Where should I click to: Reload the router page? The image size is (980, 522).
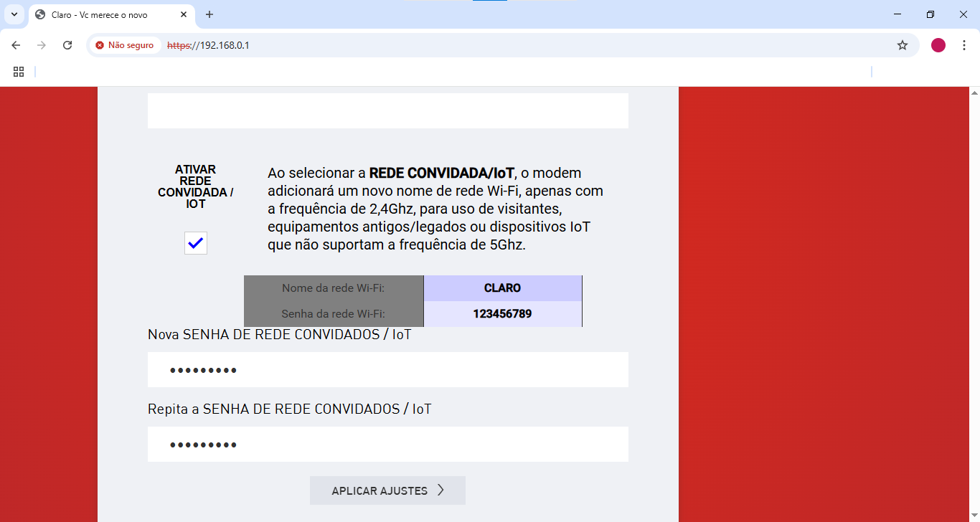pos(67,45)
